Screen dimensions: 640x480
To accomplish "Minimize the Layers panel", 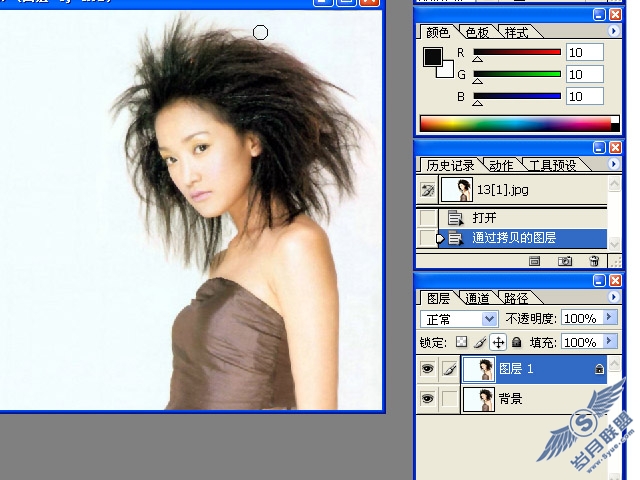I will click(599, 280).
